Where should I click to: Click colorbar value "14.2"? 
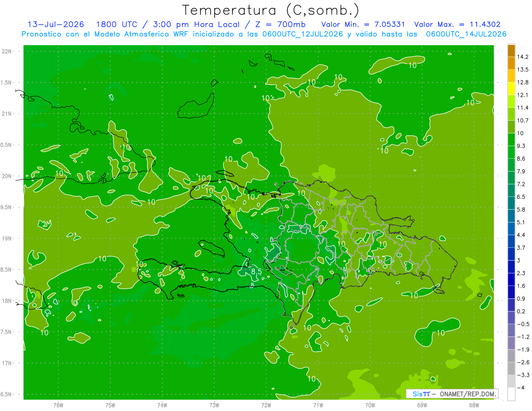point(523,57)
